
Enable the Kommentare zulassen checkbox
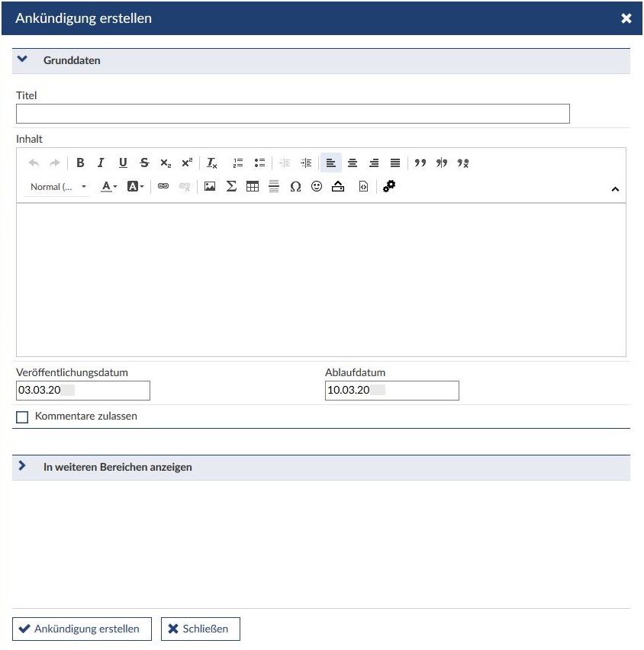(x=22, y=417)
